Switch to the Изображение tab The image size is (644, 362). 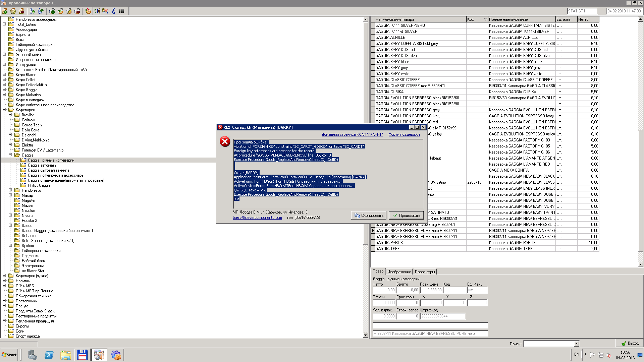(399, 272)
